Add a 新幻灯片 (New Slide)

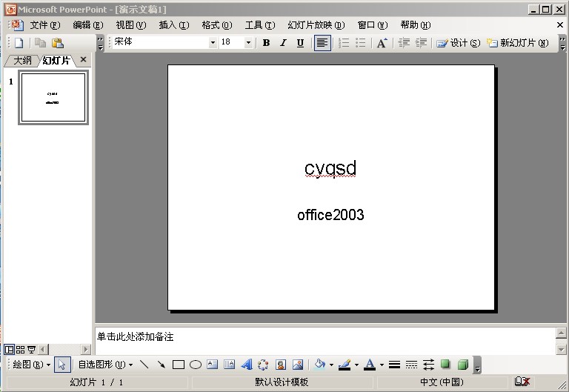pyautogui.click(x=517, y=43)
